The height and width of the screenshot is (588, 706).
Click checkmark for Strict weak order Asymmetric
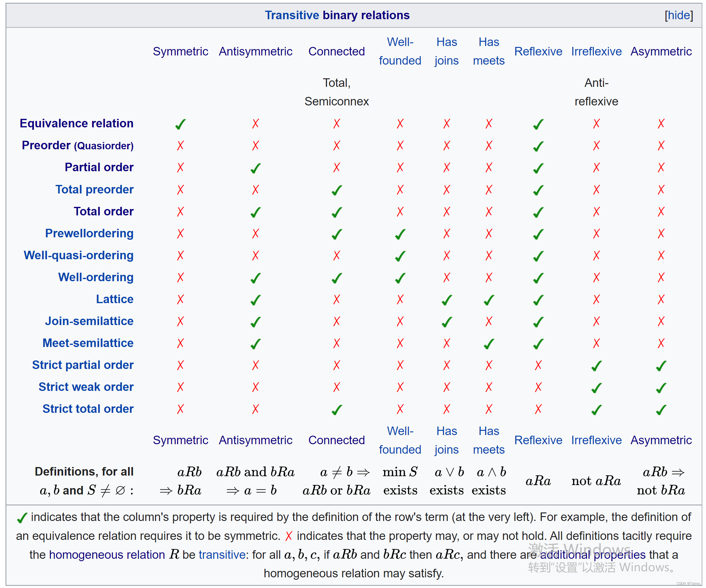(661, 388)
